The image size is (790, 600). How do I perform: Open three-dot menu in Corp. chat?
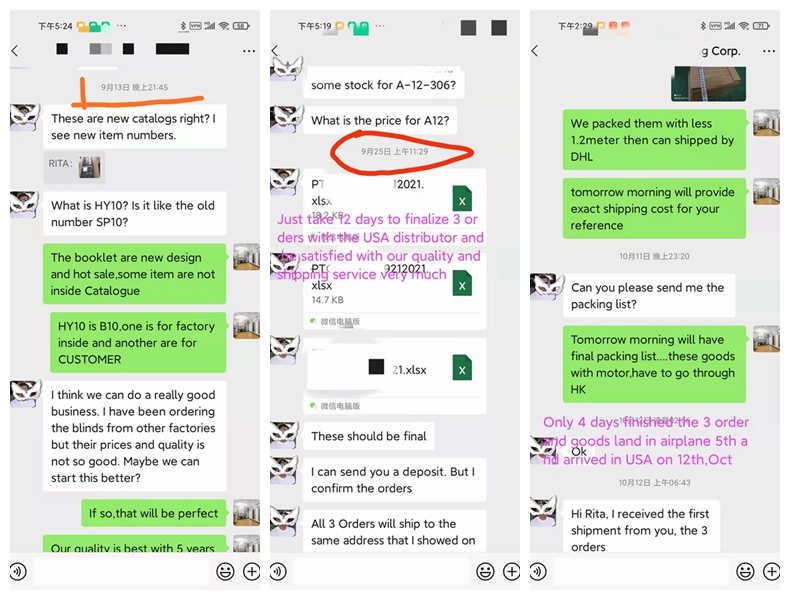[769, 51]
